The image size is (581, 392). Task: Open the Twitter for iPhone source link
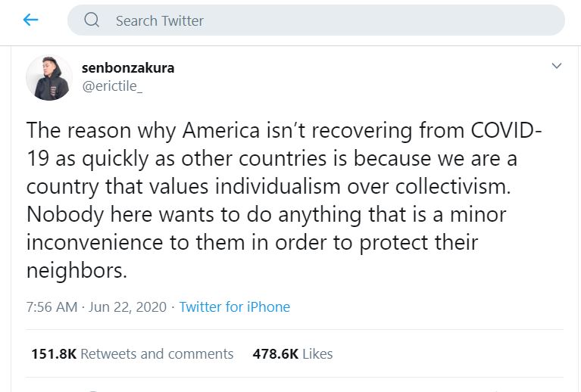point(234,307)
